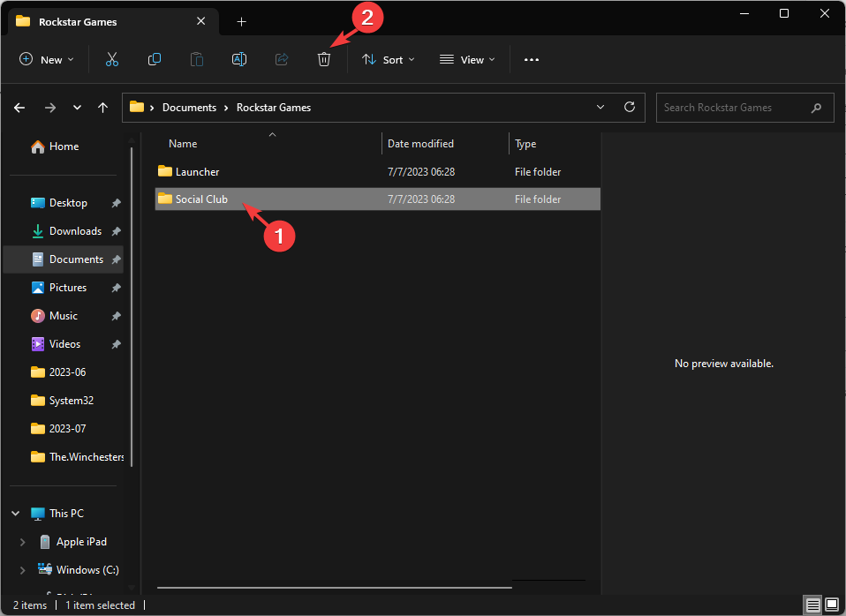The image size is (846, 616).
Task: Expand address bar history dropdown
Action: tap(600, 108)
